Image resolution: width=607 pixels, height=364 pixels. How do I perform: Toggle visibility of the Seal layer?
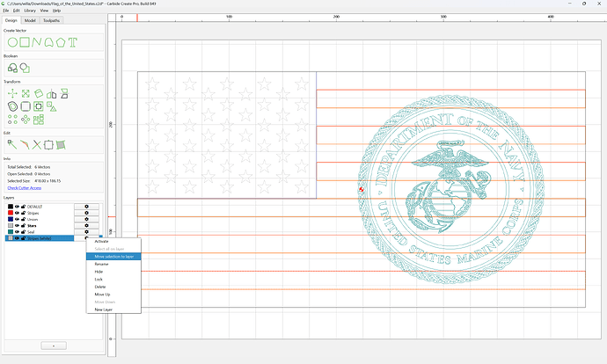click(x=17, y=232)
